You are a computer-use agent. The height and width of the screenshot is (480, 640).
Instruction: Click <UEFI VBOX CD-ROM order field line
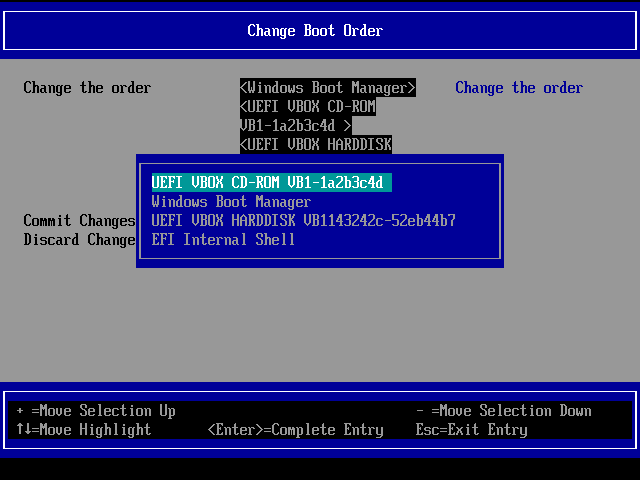[x=308, y=107]
